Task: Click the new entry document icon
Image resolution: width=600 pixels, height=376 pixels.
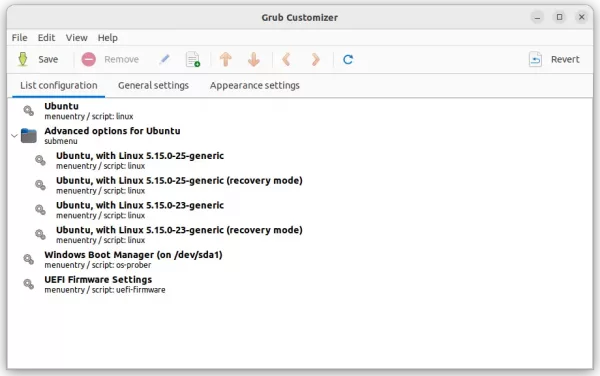Action: [192, 59]
